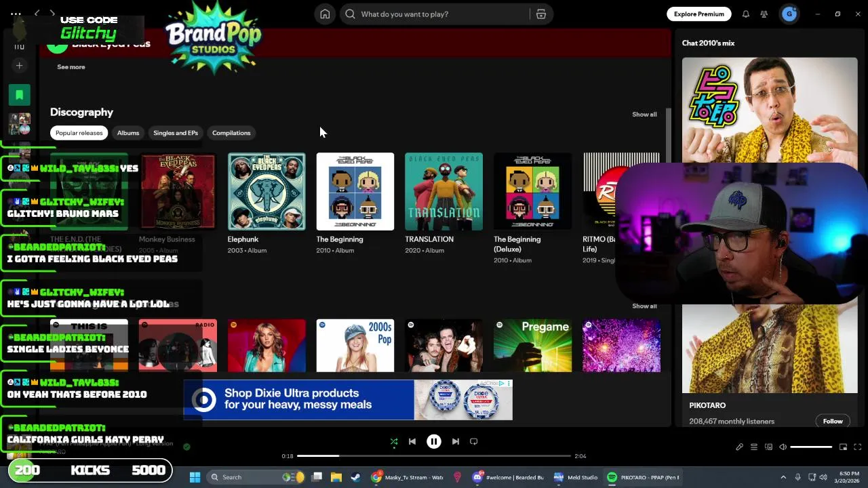This screenshot has height=488, width=868.
Task: Switch to the Compilations filter
Action: point(231,133)
